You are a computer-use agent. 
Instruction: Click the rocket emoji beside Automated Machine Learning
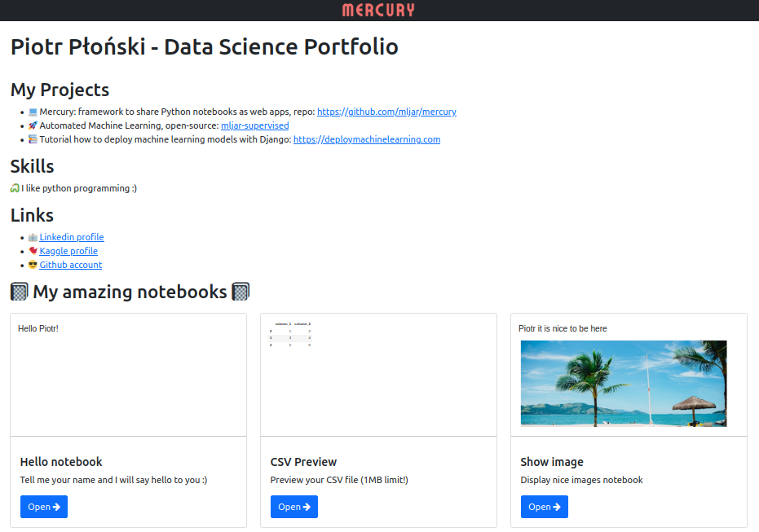(33, 125)
